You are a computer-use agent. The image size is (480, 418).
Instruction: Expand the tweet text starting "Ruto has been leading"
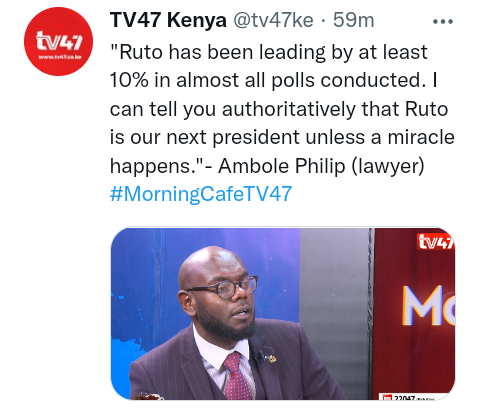coord(282,109)
